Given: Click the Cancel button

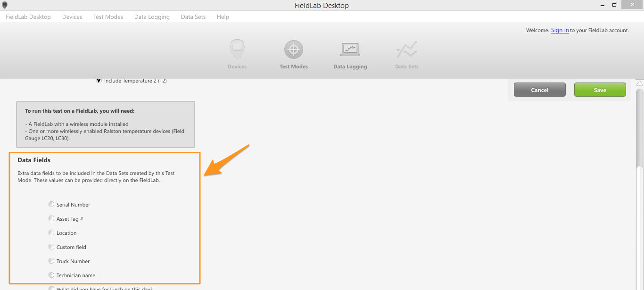Looking at the screenshot, I should coord(539,90).
